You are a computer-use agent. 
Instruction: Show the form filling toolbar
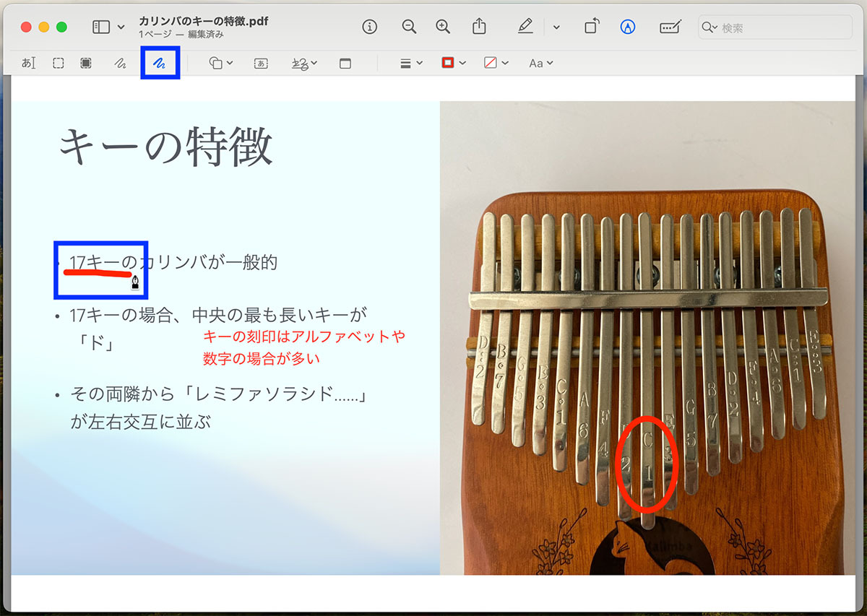tap(670, 27)
